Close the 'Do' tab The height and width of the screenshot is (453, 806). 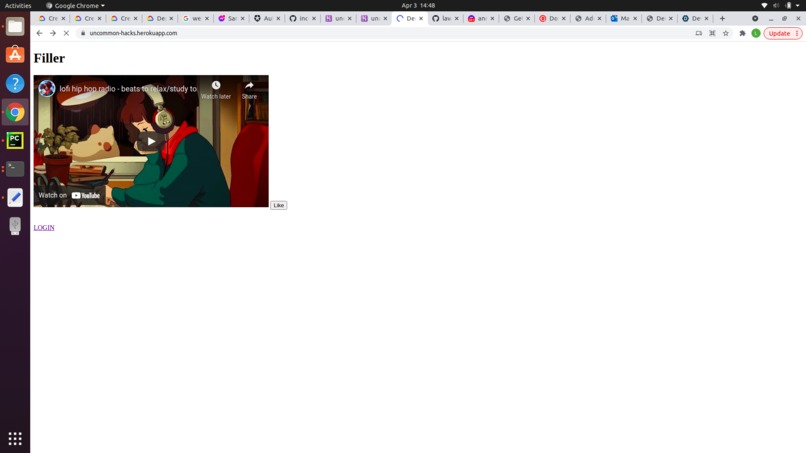pos(563,19)
